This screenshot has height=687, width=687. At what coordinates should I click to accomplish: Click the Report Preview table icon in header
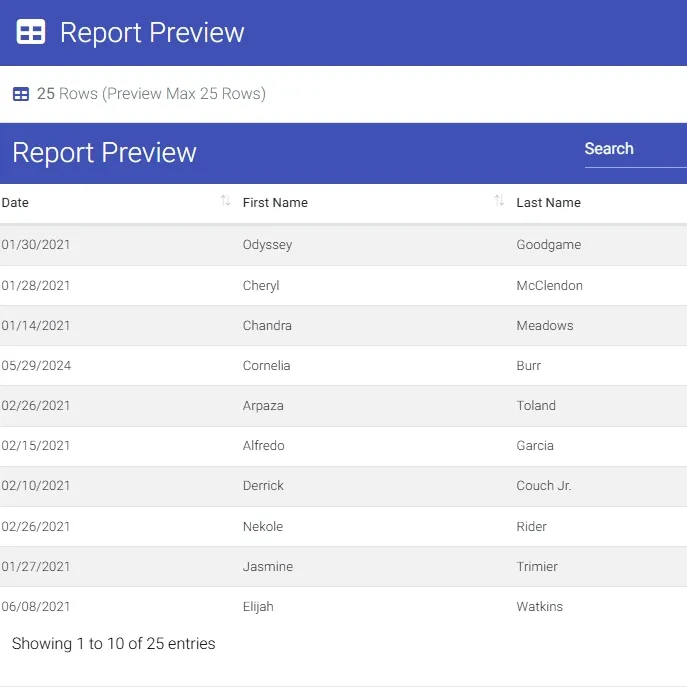coord(31,32)
